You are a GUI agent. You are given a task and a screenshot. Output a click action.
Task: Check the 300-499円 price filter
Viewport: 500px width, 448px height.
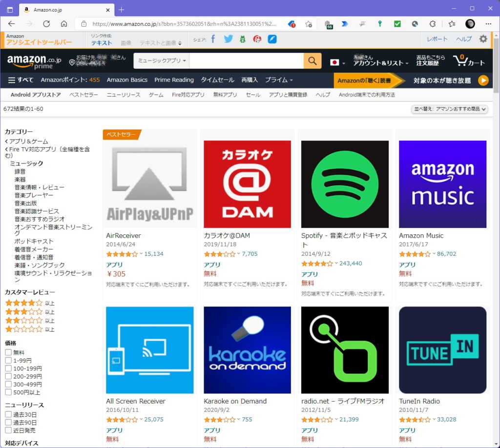[x=8, y=384]
